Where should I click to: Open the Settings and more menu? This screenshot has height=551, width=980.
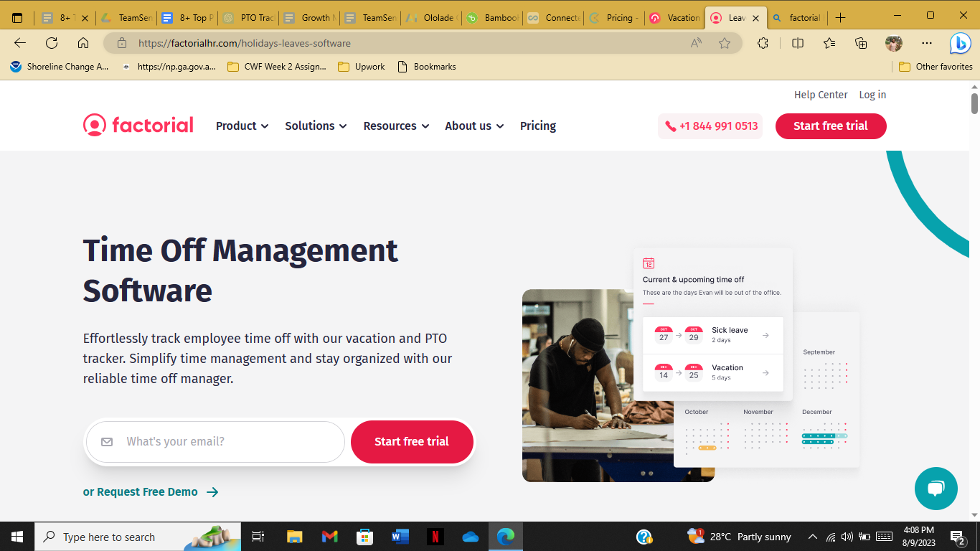927,43
